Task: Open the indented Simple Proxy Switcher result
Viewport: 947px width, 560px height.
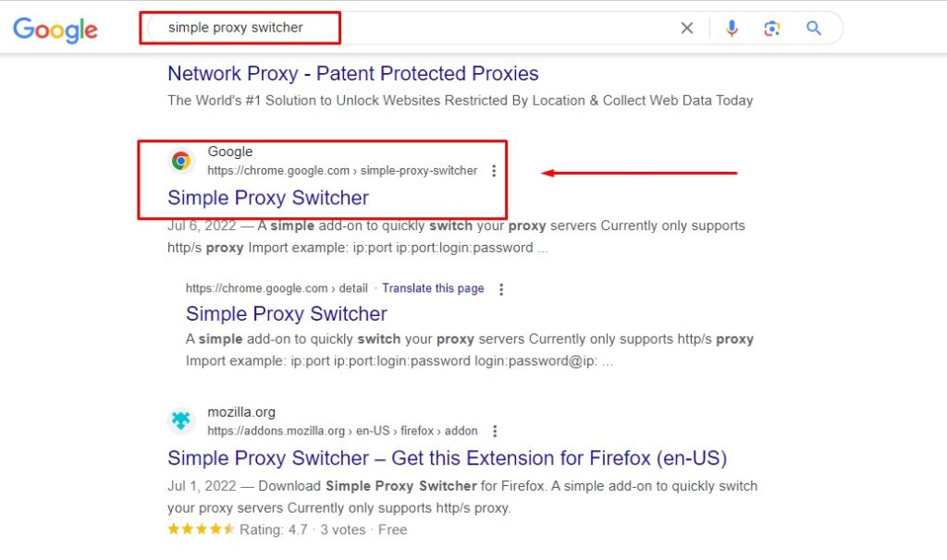Action: [x=286, y=313]
